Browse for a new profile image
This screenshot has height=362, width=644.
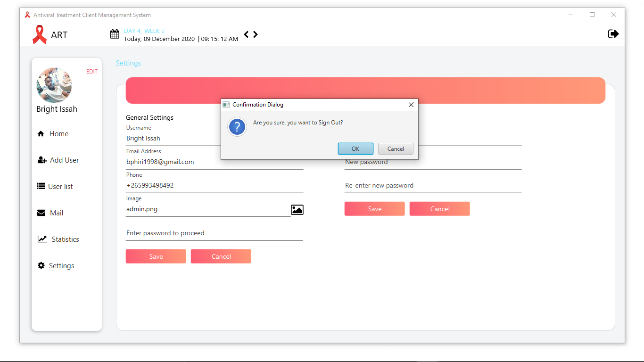[297, 209]
